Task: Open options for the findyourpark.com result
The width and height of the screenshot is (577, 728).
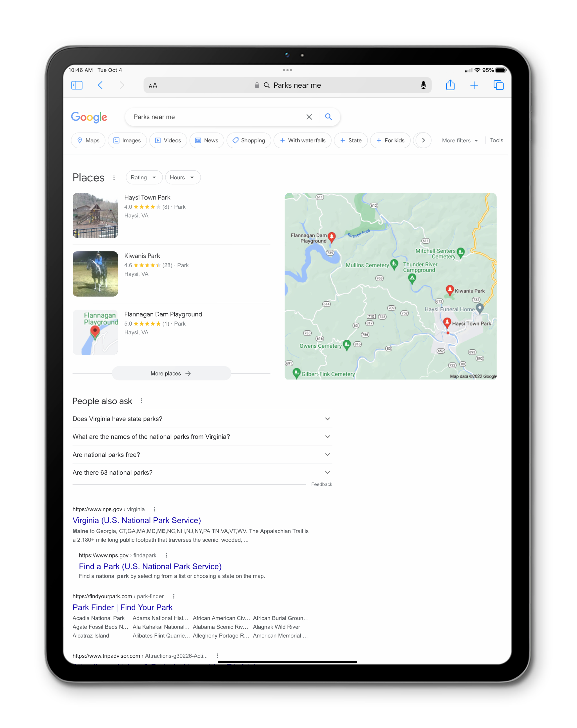Action: click(174, 596)
